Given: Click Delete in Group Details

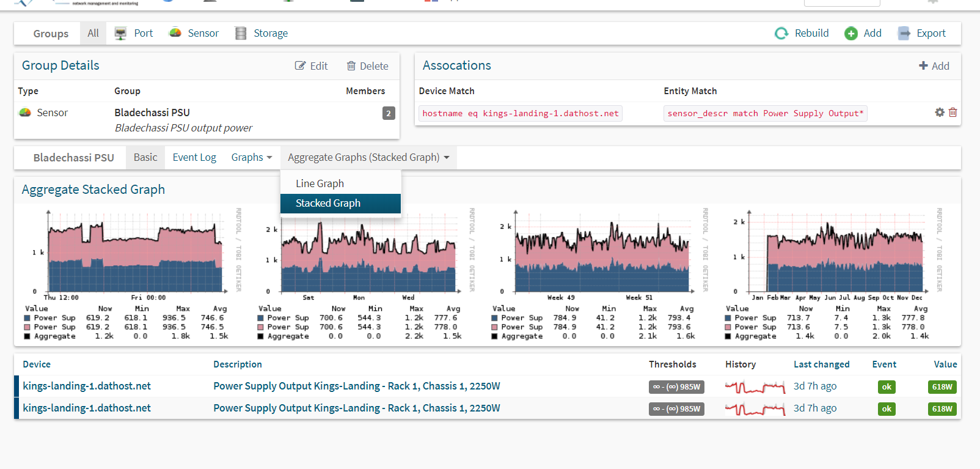Looking at the screenshot, I should (x=368, y=65).
